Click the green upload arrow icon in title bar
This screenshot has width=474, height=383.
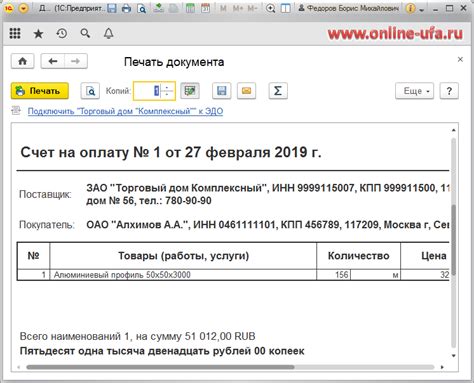tap(158, 8)
